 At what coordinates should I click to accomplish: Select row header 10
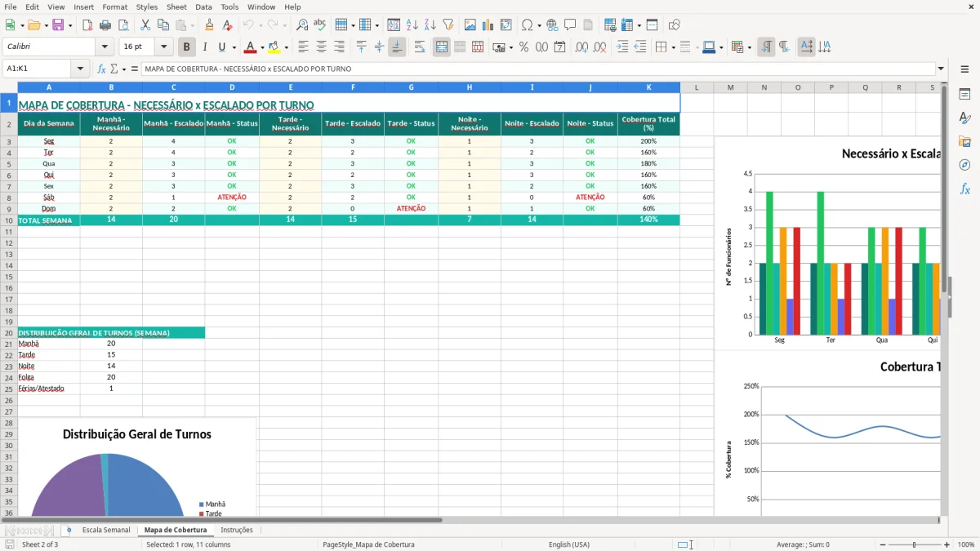(9, 220)
